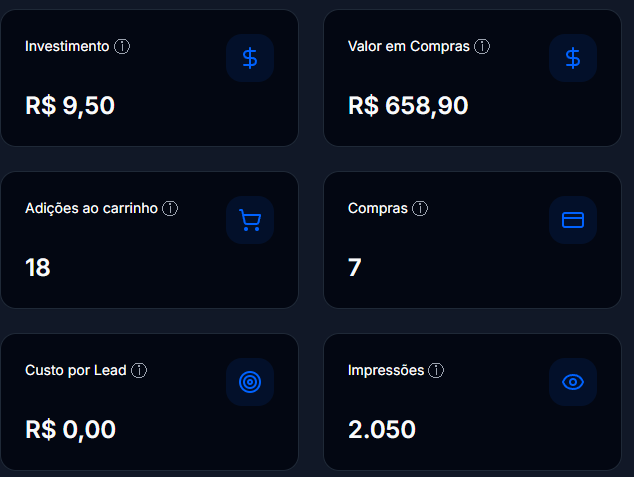
Task: Click the info icon next to Compras
Action: point(420,209)
